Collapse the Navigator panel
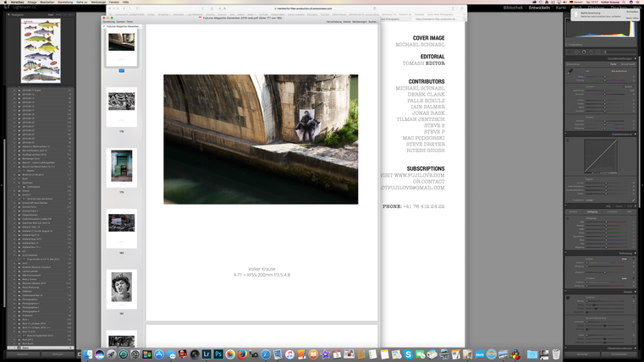Image resolution: width=644 pixels, height=362 pixels. [x=8, y=14]
